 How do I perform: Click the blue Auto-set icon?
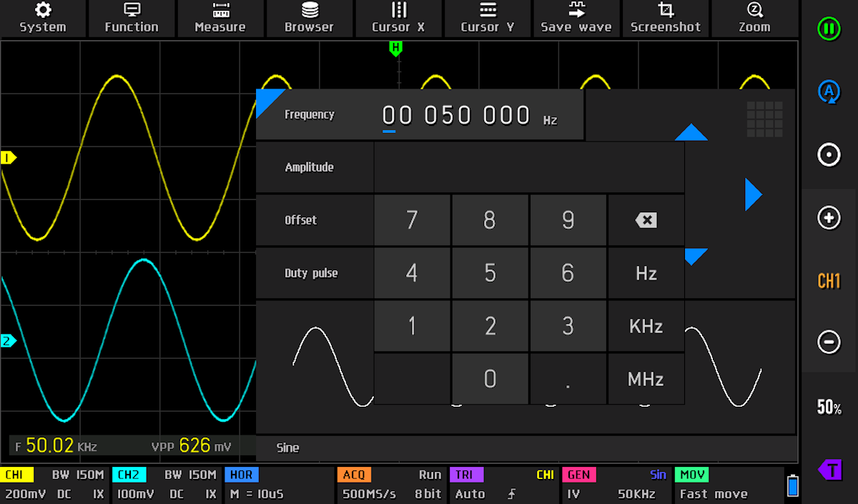(x=829, y=92)
